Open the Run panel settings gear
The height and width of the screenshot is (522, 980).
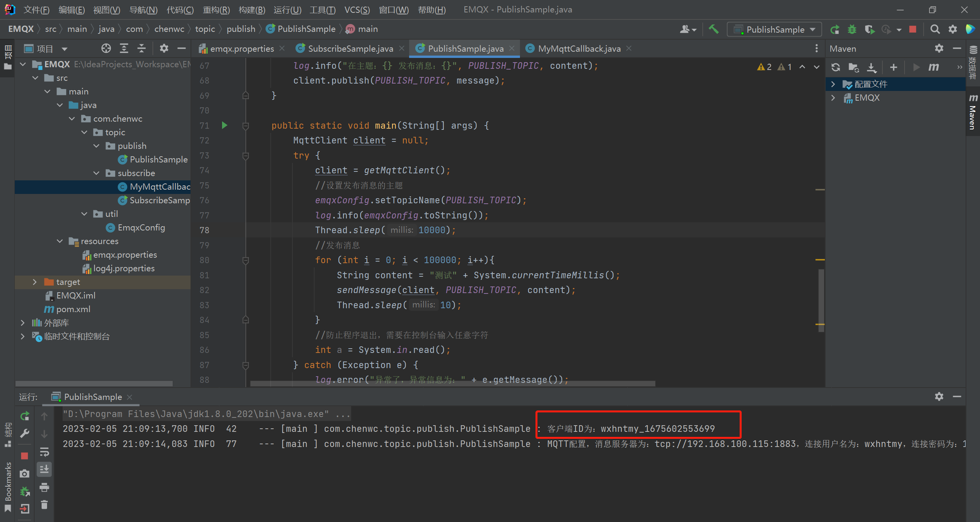click(x=939, y=396)
